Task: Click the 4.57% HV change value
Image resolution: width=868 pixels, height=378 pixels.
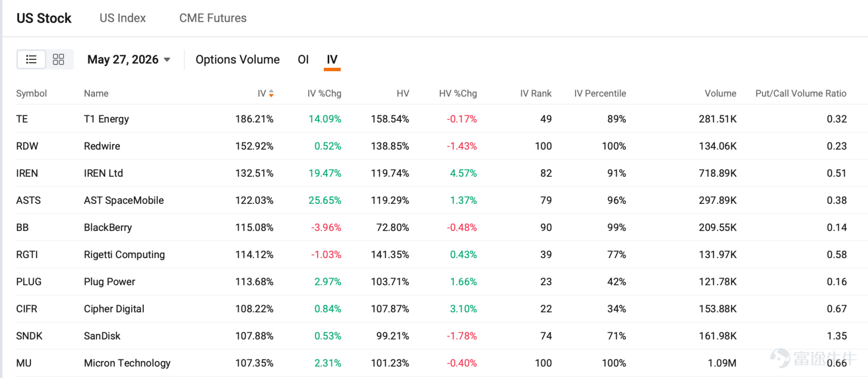Action: (463, 173)
